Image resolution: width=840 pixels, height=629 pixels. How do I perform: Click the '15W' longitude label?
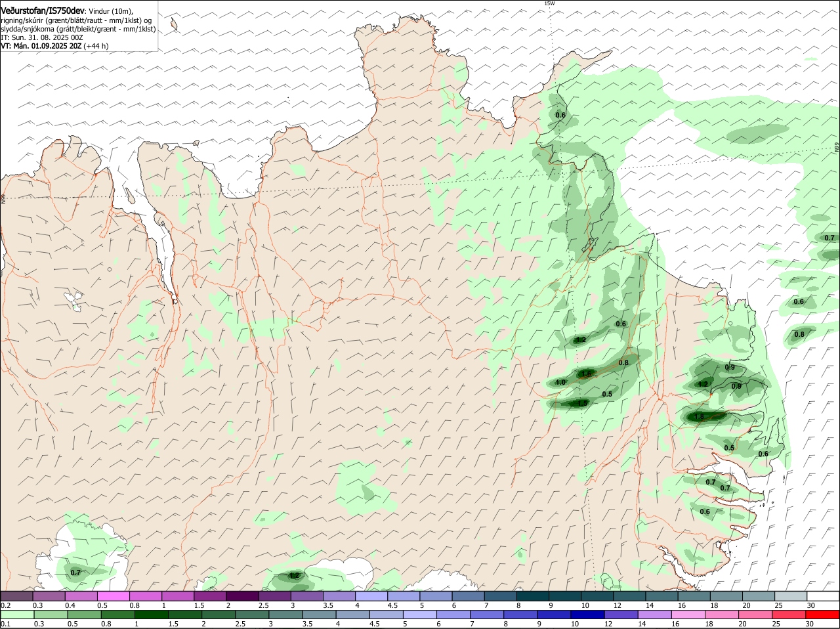coord(549,3)
